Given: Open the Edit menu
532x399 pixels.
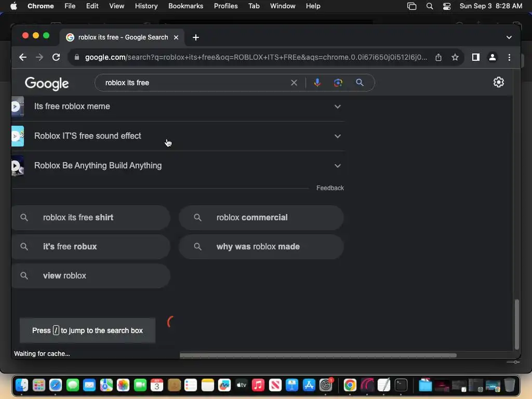Looking at the screenshot, I should tap(92, 6).
